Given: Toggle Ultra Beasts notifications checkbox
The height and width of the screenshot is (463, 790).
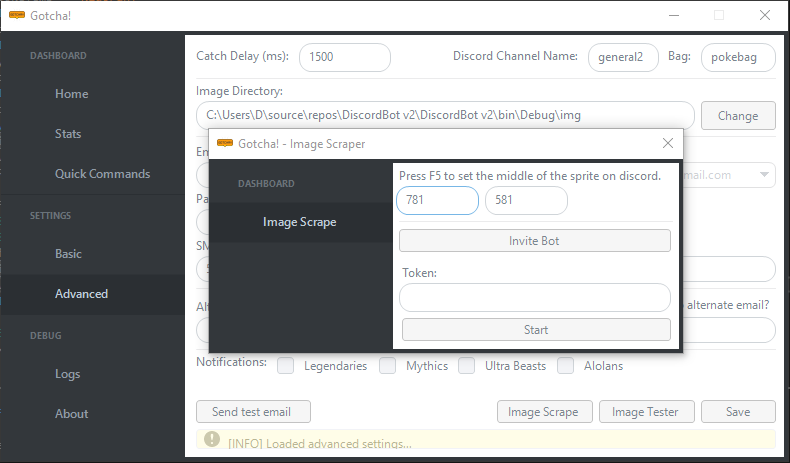Looking at the screenshot, I should tap(467, 366).
